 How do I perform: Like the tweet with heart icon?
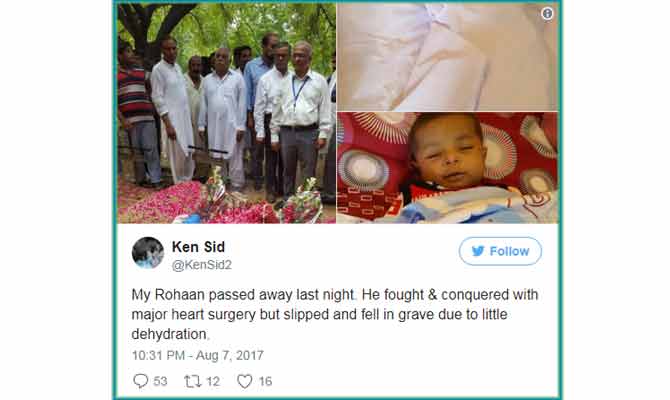point(244,381)
